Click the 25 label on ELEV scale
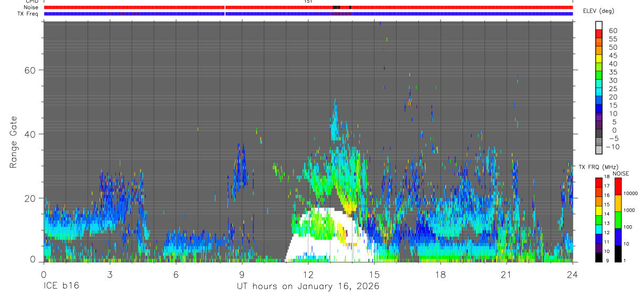The width and height of the screenshot is (644, 297). tap(613, 89)
